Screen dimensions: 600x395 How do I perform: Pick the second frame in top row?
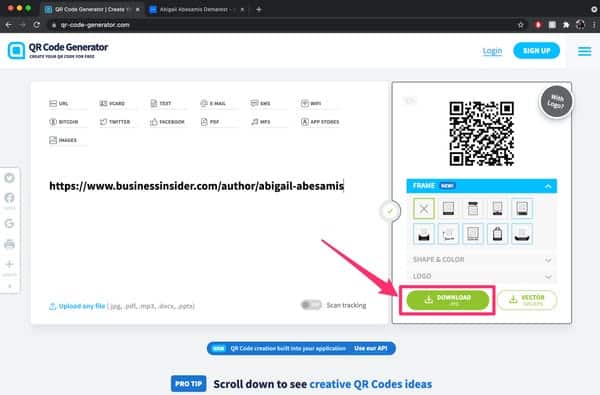pos(448,209)
